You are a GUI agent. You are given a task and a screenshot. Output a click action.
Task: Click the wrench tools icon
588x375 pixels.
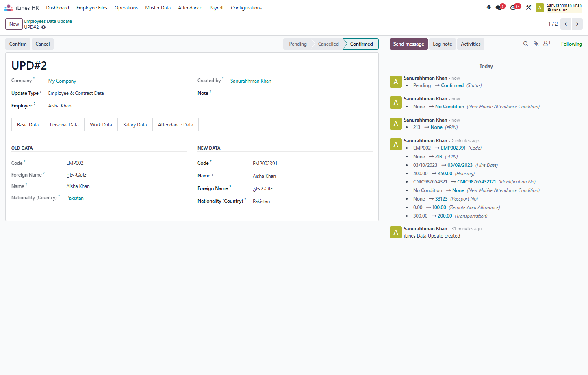(529, 7)
